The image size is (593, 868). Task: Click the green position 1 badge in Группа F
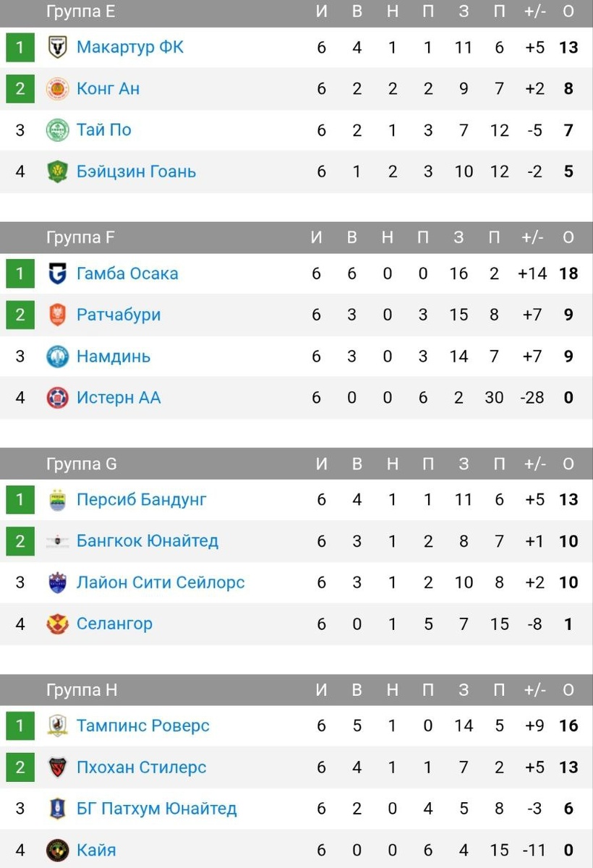pyautogui.click(x=20, y=274)
